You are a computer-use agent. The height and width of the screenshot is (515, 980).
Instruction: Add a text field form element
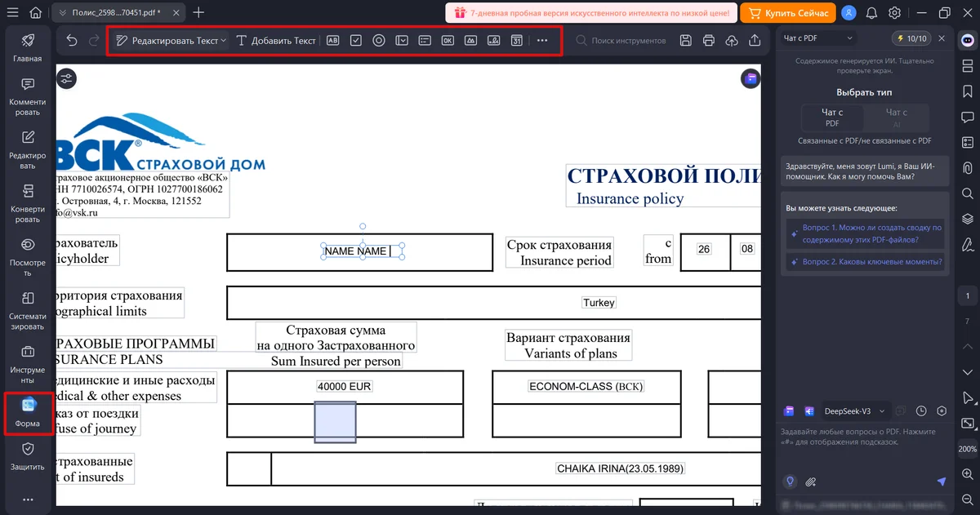(332, 40)
